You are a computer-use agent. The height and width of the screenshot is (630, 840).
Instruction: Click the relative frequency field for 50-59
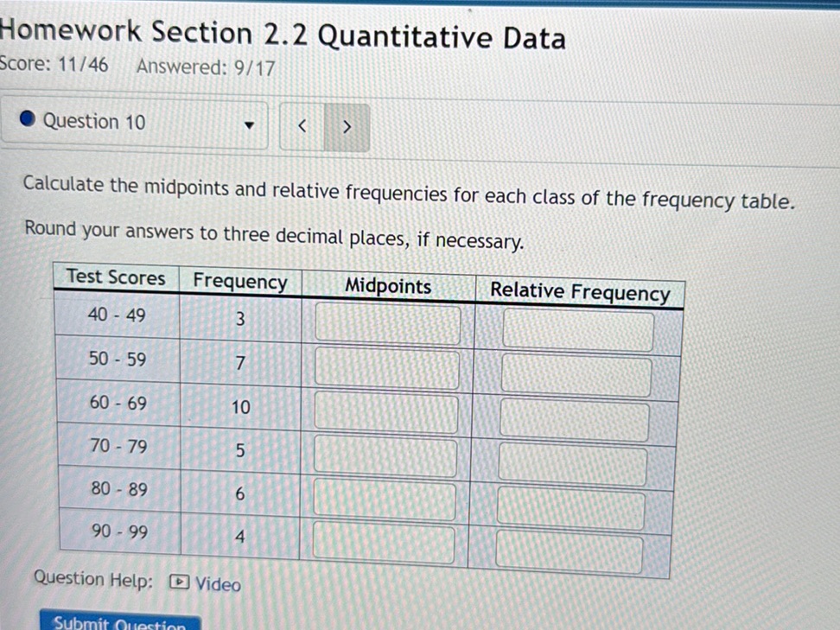576,373
